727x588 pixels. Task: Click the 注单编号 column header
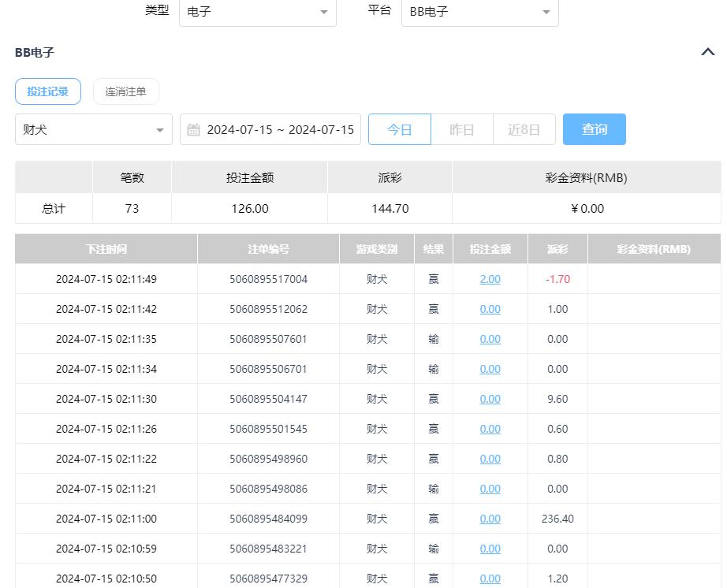coord(268,249)
